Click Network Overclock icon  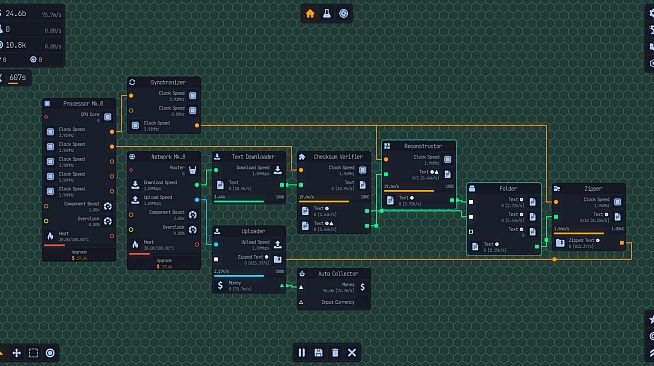193,230
